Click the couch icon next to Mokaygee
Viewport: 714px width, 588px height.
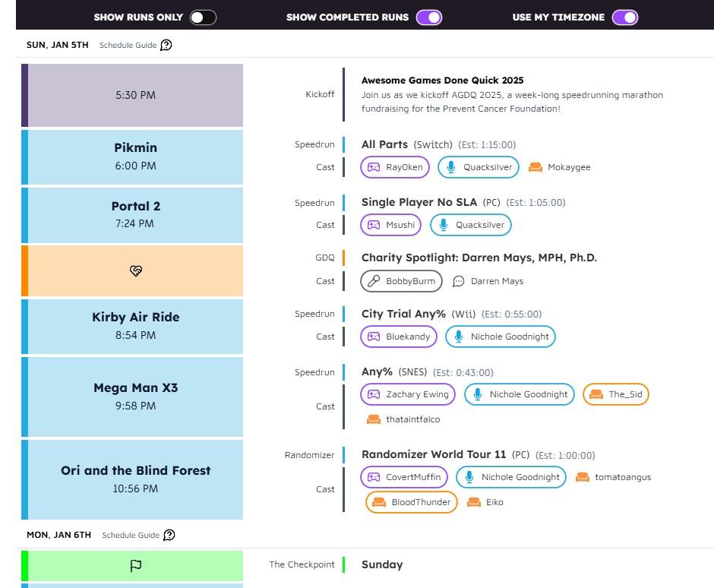click(535, 168)
